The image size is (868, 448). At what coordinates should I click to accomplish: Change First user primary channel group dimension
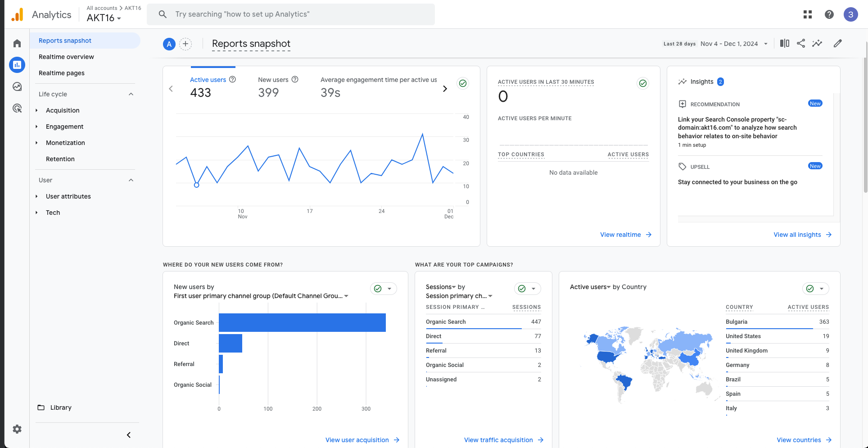261,296
